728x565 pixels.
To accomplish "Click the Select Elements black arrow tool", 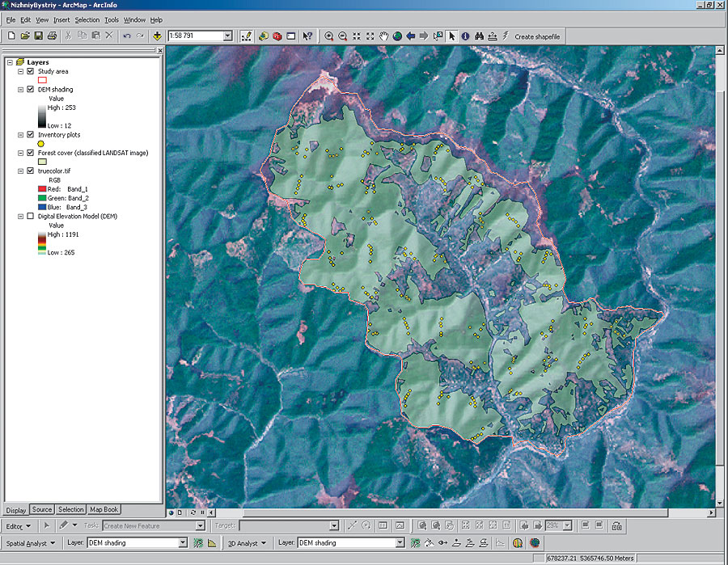I will click(451, 36).
